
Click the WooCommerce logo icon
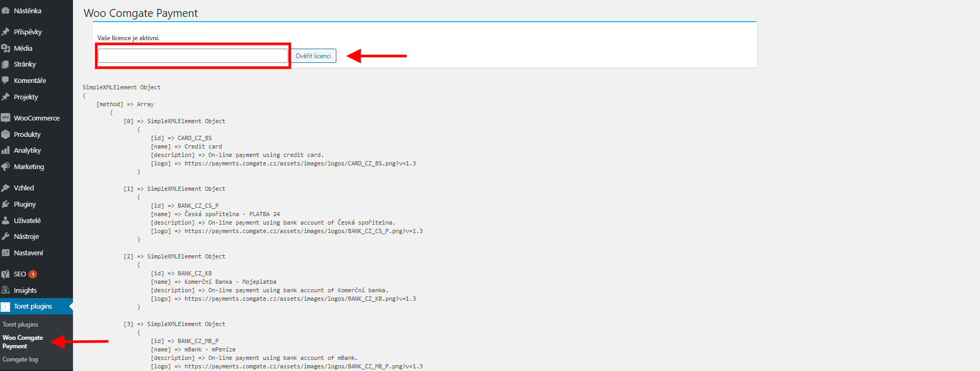tap(5, 118)
